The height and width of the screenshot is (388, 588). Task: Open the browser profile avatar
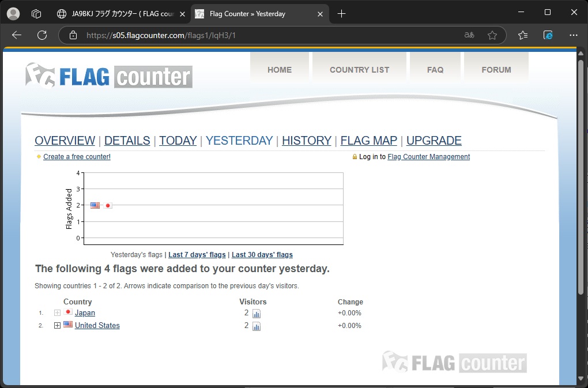(x=13, y=14)
